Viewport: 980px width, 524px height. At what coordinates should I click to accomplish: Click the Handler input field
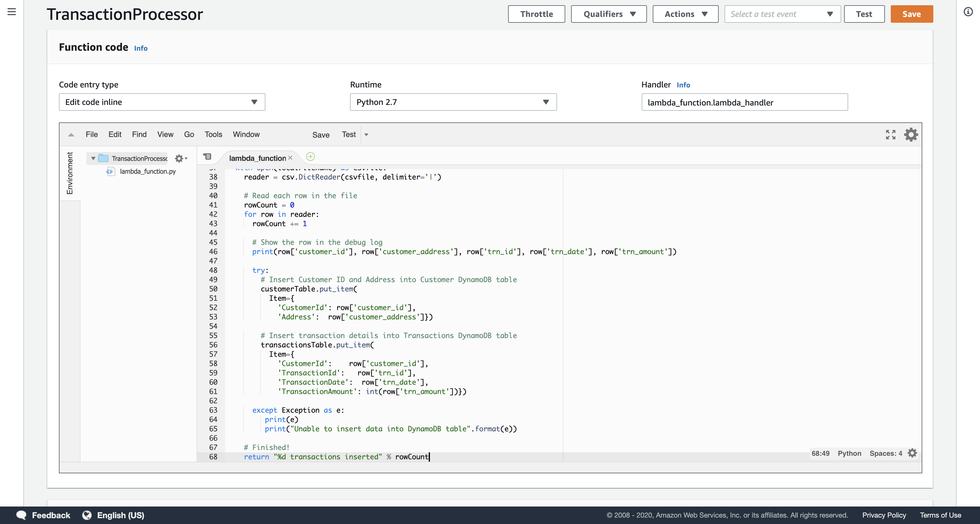click(x=744, y=102)
